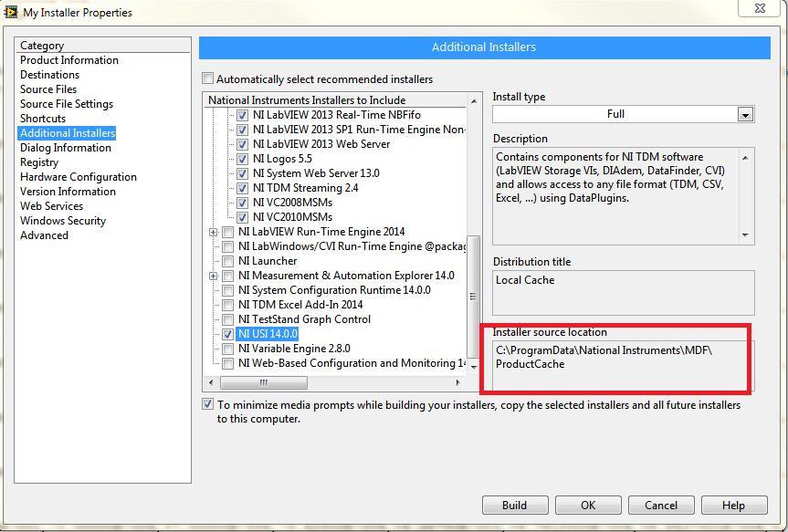Uncheck NI VC2008MSMs installer
This screenshot has height=532, width=788.
tap(242, 203)
